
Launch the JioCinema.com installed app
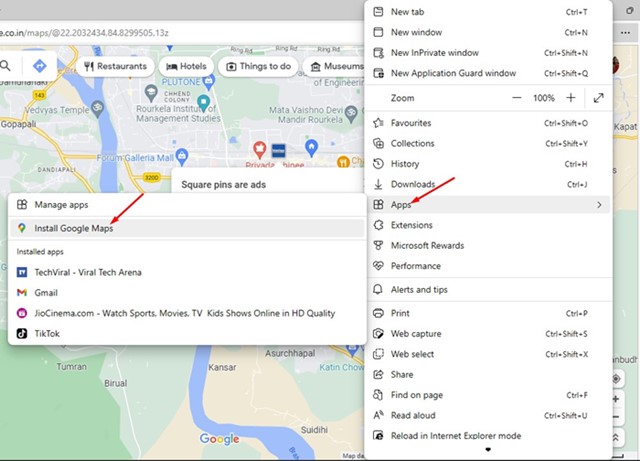coord(187,313)
